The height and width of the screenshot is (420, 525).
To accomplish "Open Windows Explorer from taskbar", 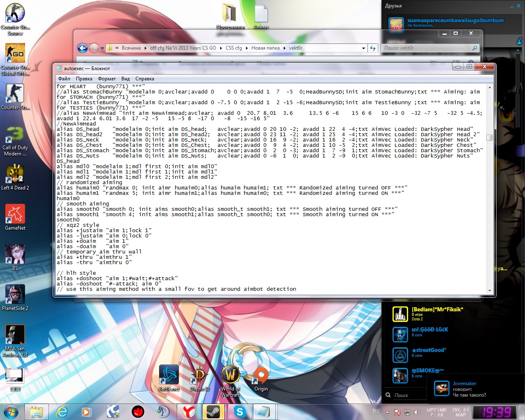I will pos(37,411).
